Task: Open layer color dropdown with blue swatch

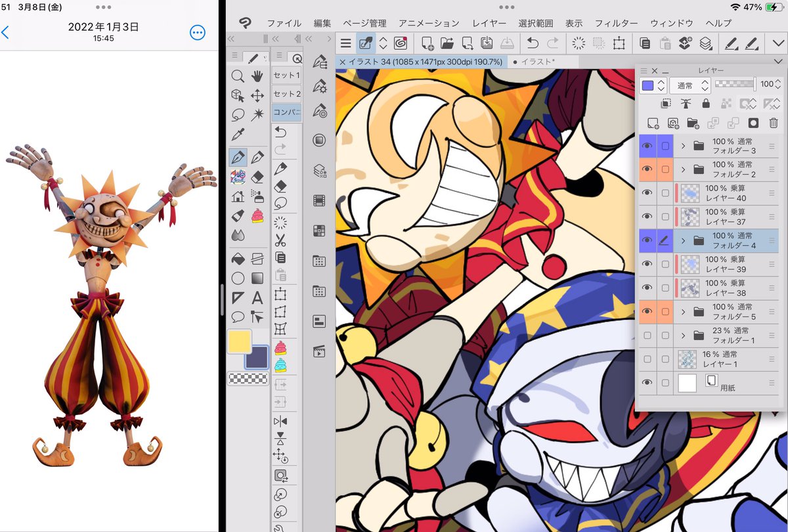Action: pos(653,85)
